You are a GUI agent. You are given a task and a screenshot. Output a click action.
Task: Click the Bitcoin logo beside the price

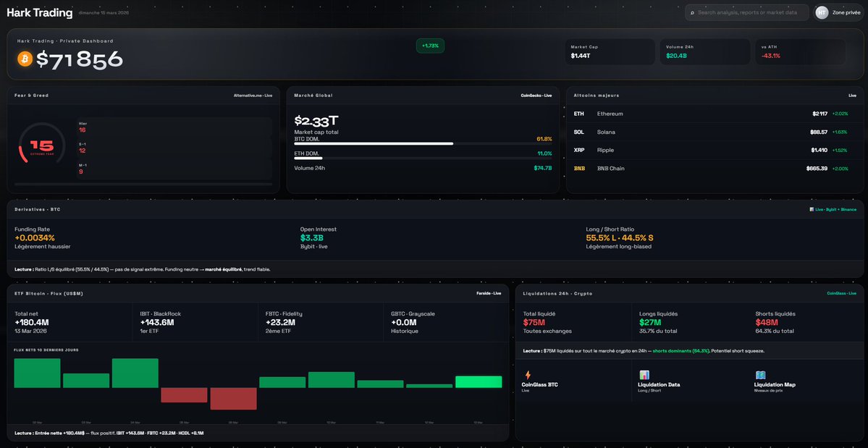(25, 59)
